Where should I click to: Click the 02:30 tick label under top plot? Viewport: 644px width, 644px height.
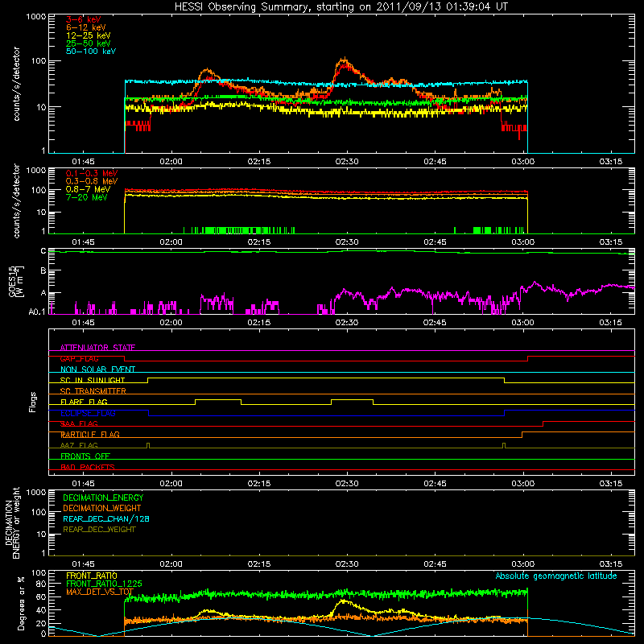point(347,162)
